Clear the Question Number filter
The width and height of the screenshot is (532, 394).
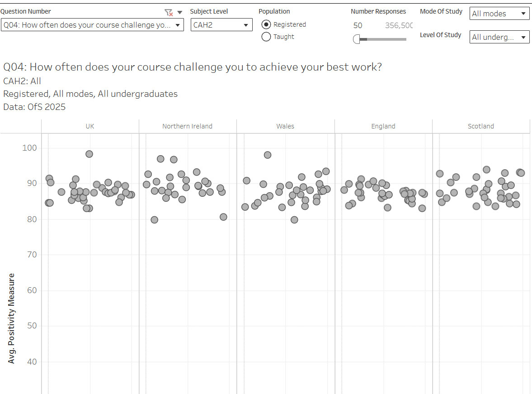(168, 12)
